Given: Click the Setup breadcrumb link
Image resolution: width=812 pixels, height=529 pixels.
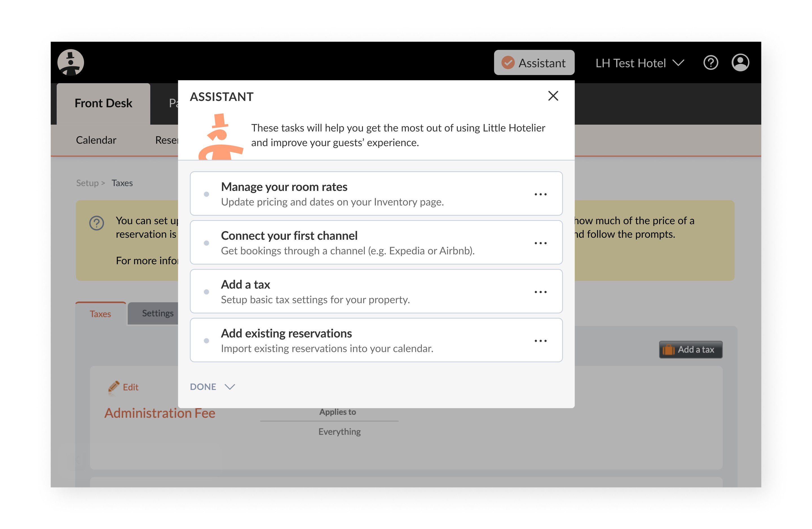Looking at the screenshot, I should [87, 183].
